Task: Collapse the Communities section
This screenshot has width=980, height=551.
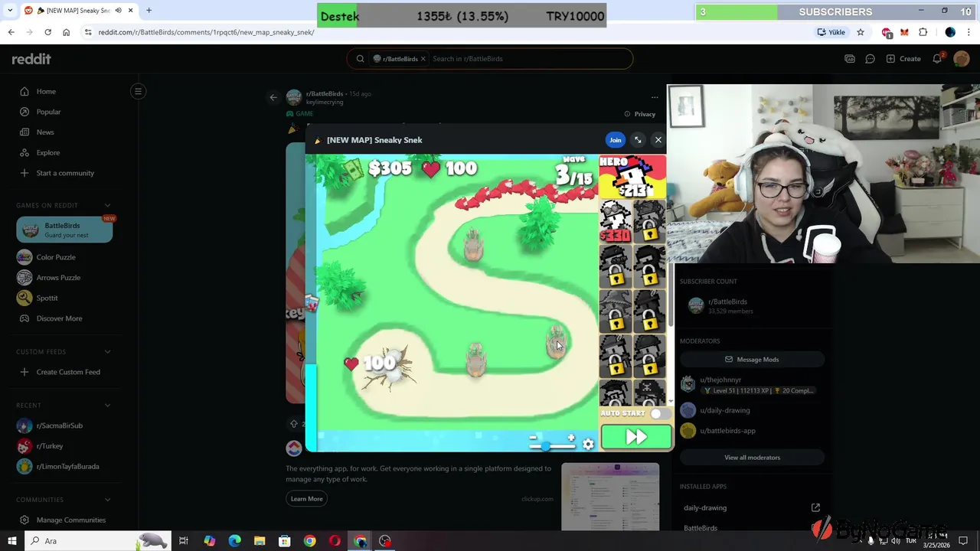Action: (x=107, y=500)
